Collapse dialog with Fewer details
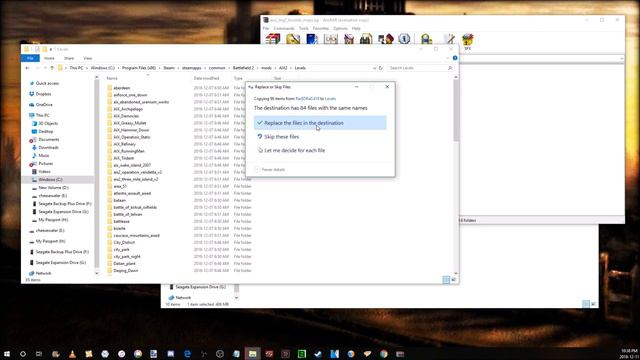 270,169
